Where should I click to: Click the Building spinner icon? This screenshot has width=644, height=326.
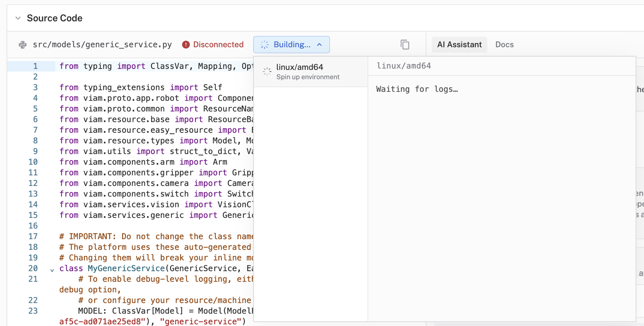[264, 45]
